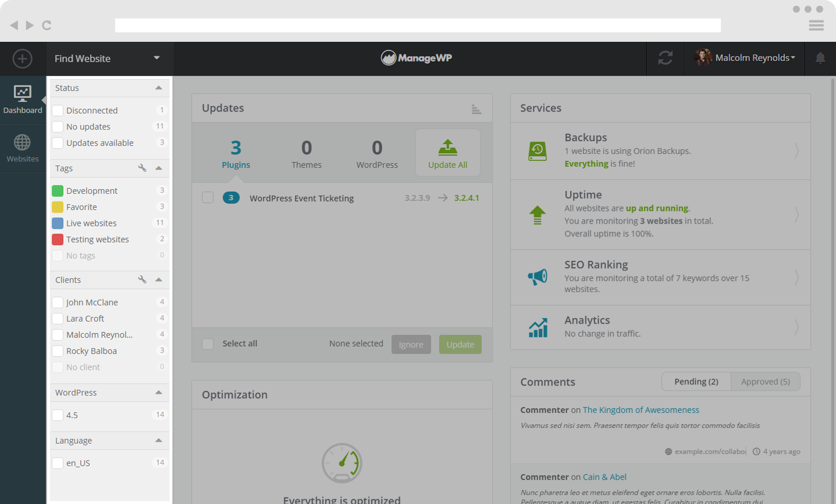Click the Tags wrench settings icon

coord(142,168)
